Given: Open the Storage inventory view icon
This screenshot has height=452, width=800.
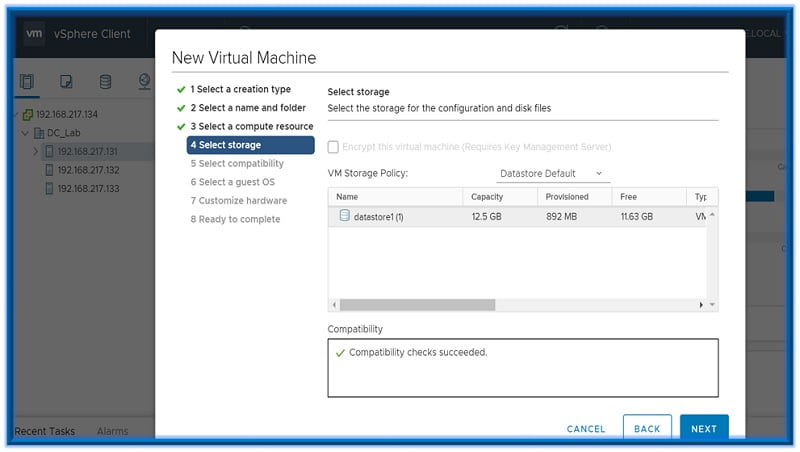Looking at the screenshot, I should (105, 81).
